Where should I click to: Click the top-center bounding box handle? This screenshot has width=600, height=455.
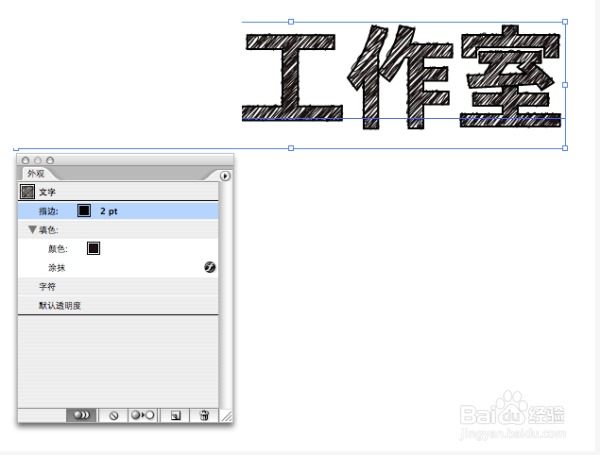click(x=291, y=22)
